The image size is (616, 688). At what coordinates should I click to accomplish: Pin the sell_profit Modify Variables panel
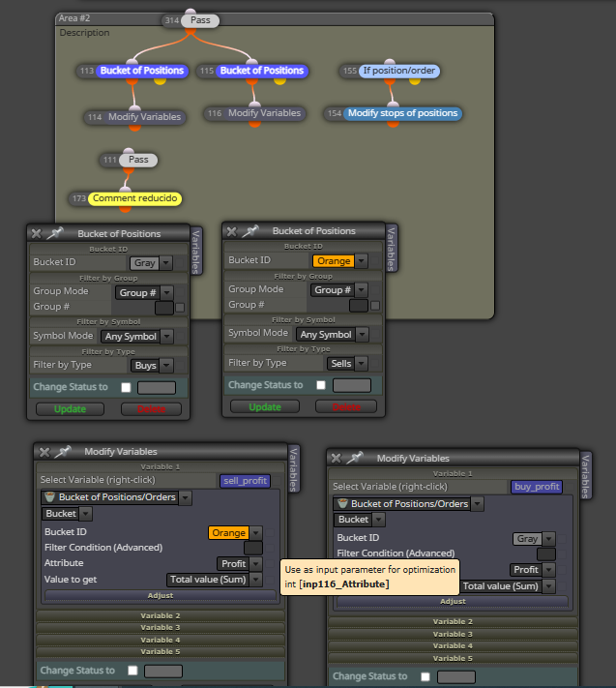63,451
